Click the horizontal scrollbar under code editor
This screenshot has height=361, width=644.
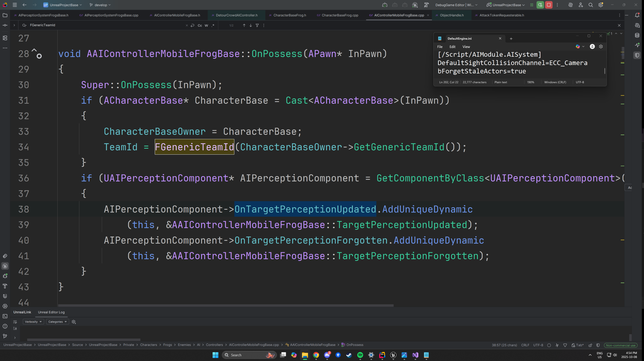pos(225,306)
